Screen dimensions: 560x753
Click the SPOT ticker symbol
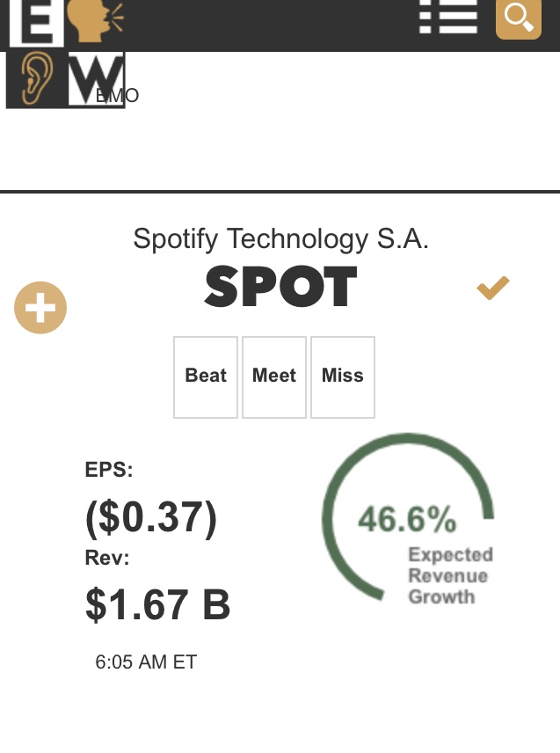click(280, 288)
